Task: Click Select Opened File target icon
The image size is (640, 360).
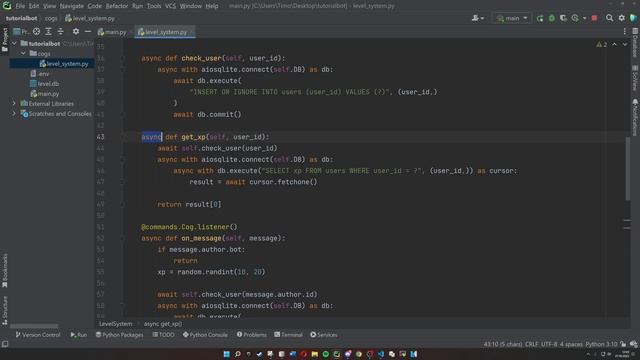Action: click(36, 31)
